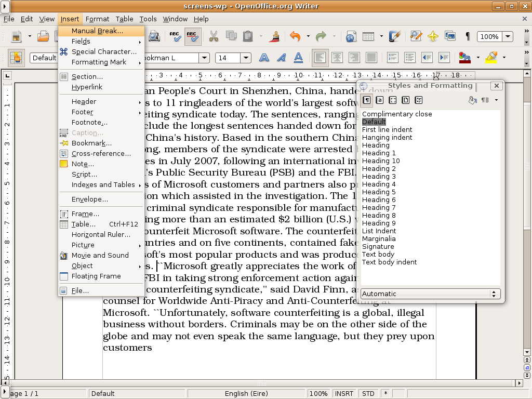The width and height of the screenshot is (532, 399).
Task: Toggle Nonprinting Characters pilcrow
Action: tap(468, 36)
